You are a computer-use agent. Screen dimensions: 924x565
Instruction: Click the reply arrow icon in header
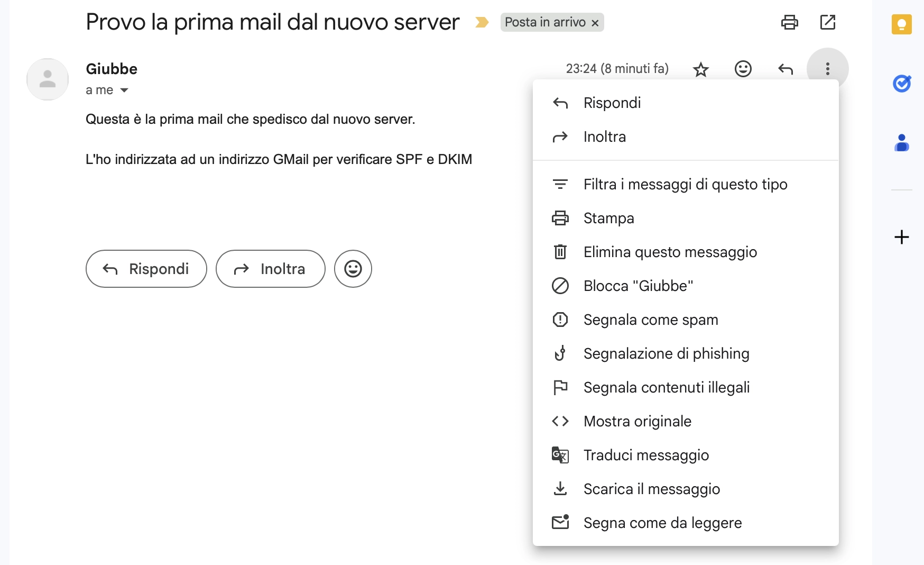(786, 69)
